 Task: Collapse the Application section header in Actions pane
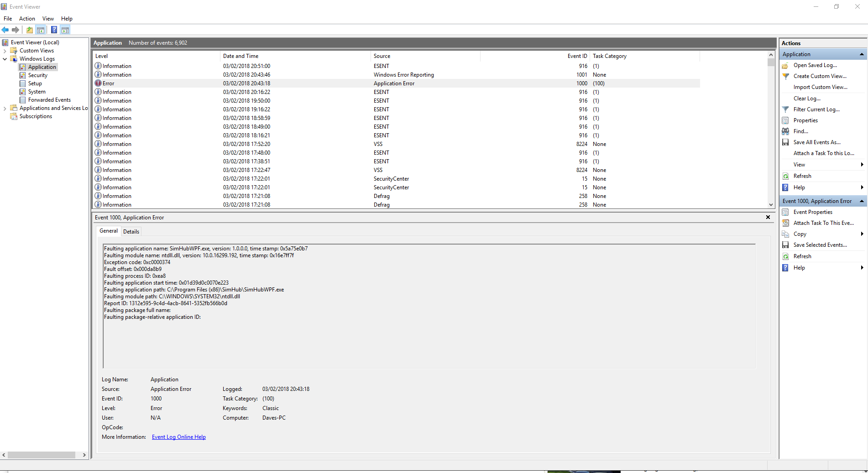coord(862,54)
